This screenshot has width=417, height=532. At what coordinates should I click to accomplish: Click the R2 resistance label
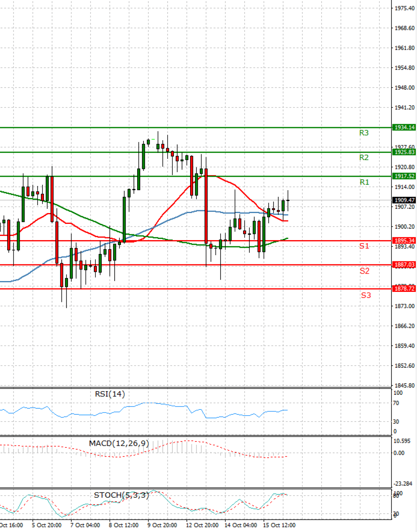364,157
